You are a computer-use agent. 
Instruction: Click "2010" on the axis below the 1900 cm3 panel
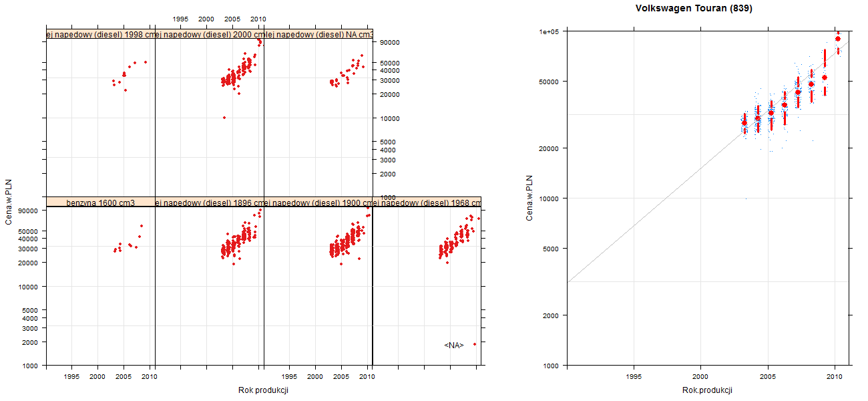click(x=367, y=377)
